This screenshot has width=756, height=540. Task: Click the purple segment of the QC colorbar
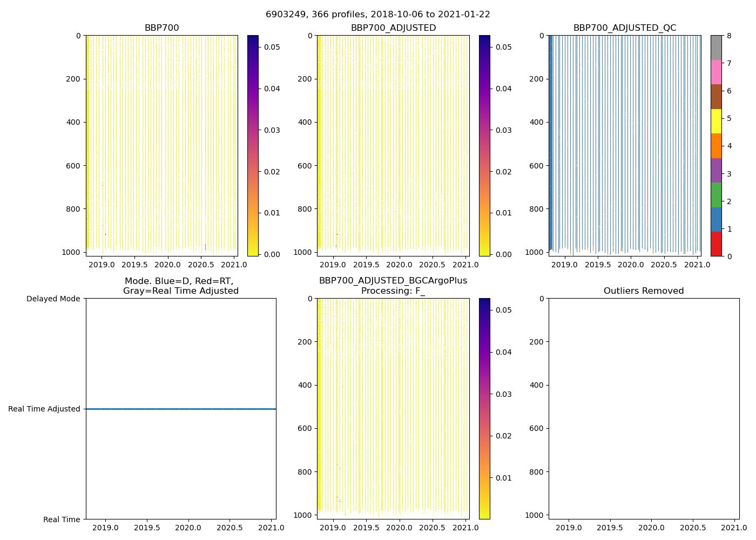point(716,170)
